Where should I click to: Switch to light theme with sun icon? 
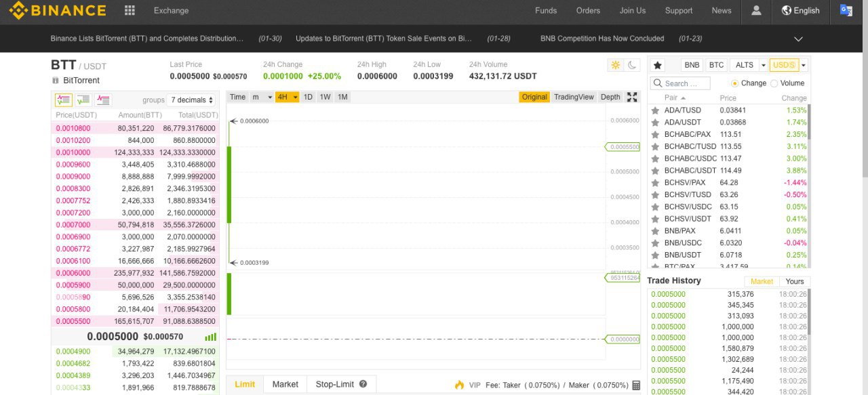[x=615, y=65]
